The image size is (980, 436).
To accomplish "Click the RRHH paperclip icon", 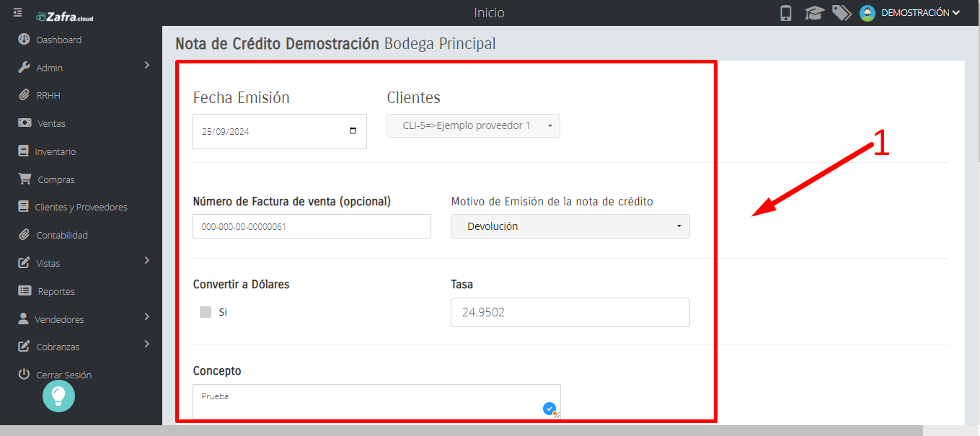I will tap(24, 95).
